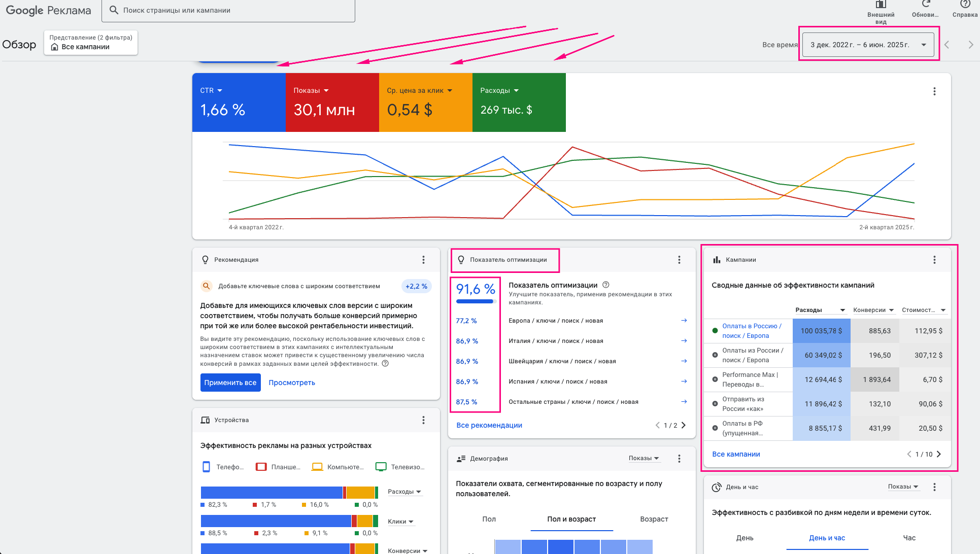
Task: Click the Применить все button
Action: pyautogui.click(x=230, y=382)
